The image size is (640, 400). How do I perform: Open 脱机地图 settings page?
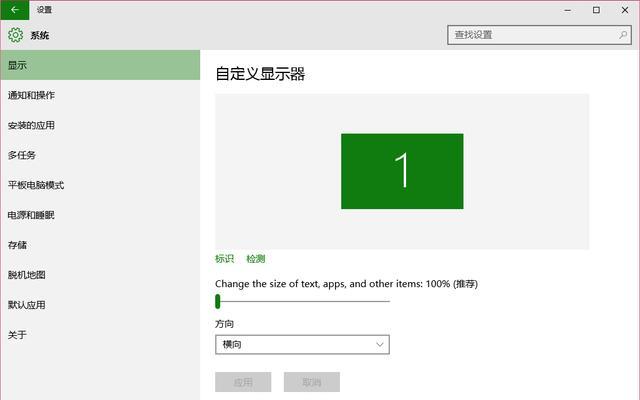pos(100,275)
